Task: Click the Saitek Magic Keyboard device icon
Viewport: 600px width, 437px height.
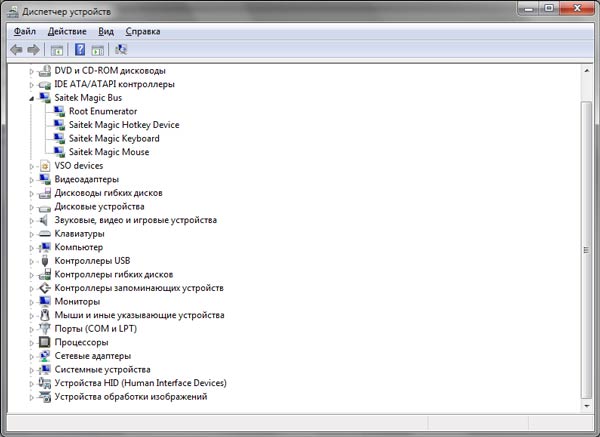Action: pyautogui.click(x=59, y=139)
